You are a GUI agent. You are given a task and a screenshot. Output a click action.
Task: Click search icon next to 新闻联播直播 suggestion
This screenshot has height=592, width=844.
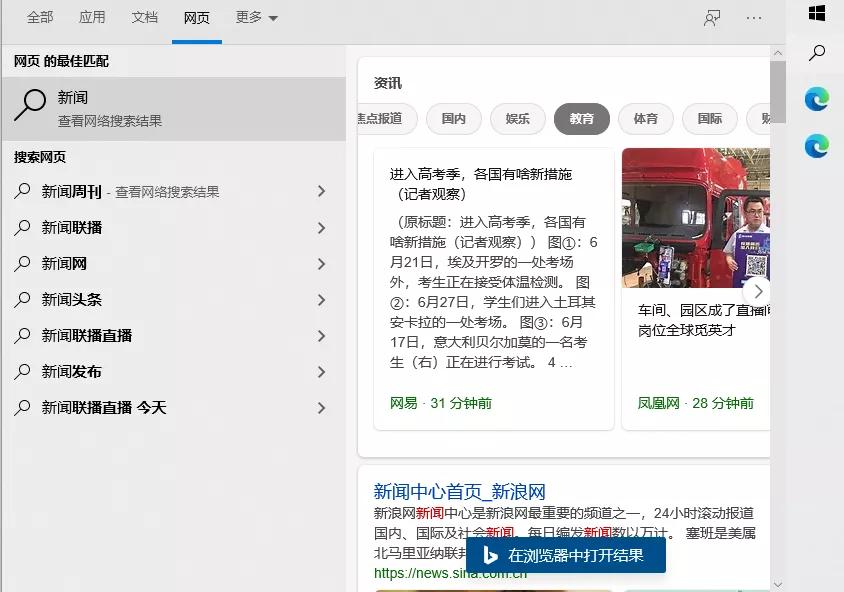tap(22, 335)
